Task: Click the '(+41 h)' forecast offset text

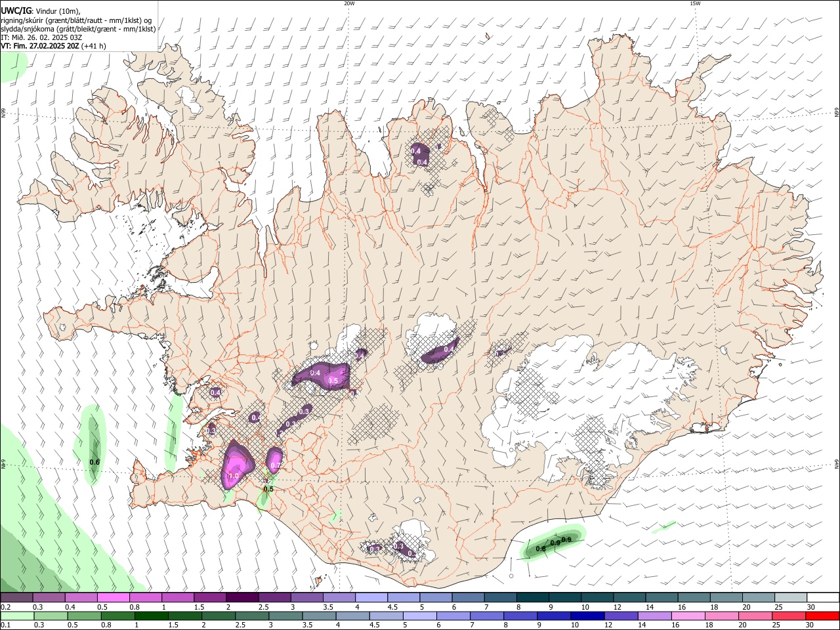Action: pyautogui.click(x=94, y=46)
